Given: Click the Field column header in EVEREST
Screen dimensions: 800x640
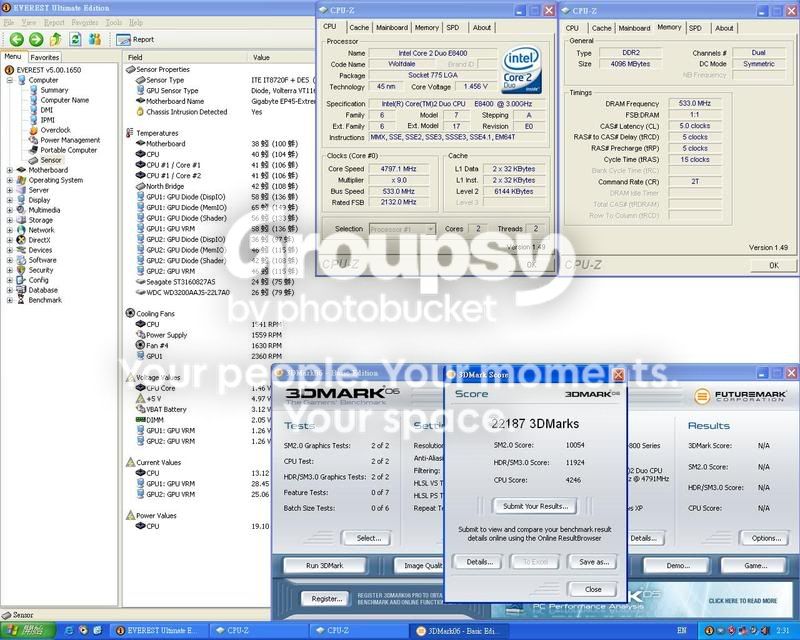Looking at the screenshot, I should (x=185, y=57).
